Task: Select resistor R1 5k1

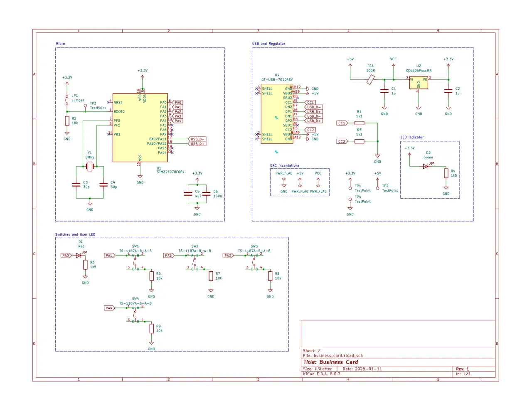Action: (359, 123)
